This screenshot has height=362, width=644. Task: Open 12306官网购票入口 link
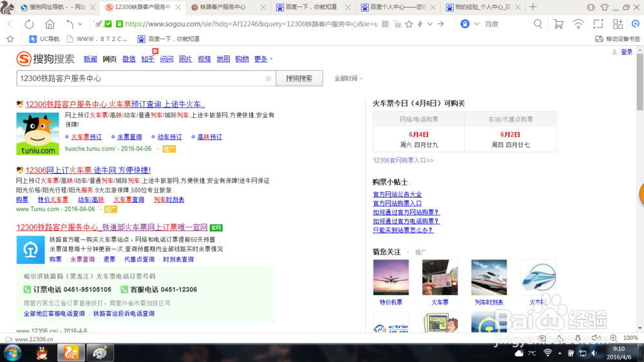point(403,160)
